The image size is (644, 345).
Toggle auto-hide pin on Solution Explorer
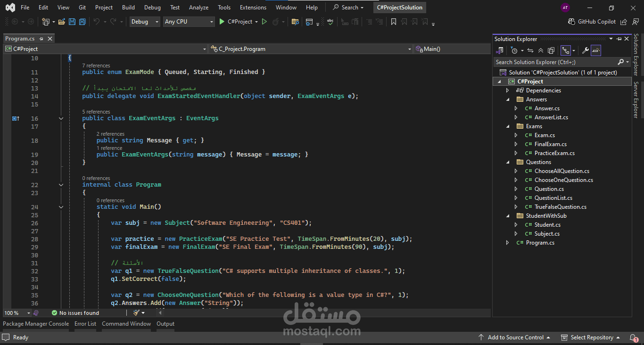click(619, 39)
